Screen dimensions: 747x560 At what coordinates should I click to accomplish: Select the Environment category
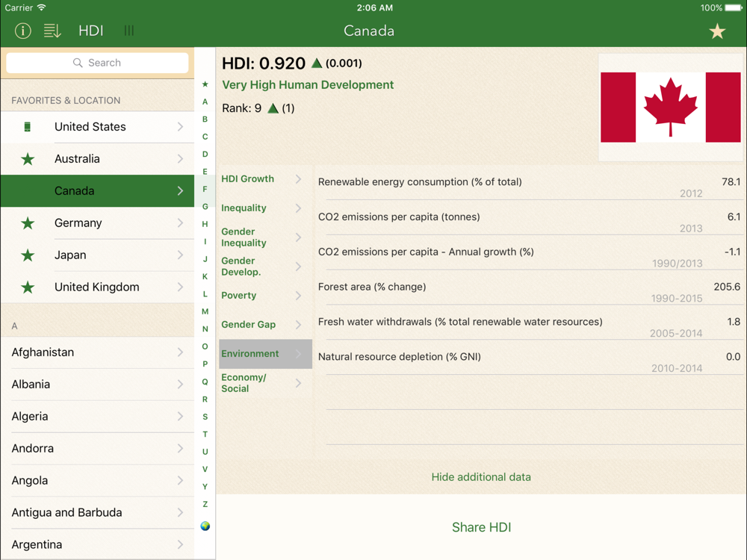click(x=265, y=354)
